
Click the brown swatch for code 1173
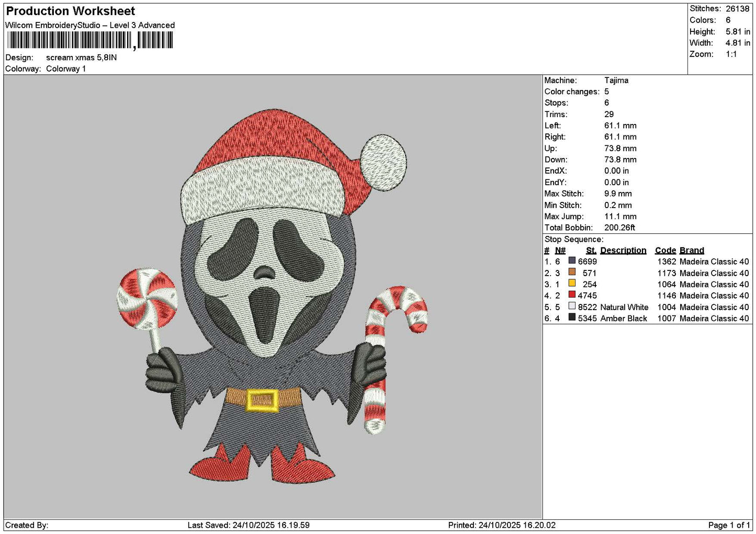[572, 272]
